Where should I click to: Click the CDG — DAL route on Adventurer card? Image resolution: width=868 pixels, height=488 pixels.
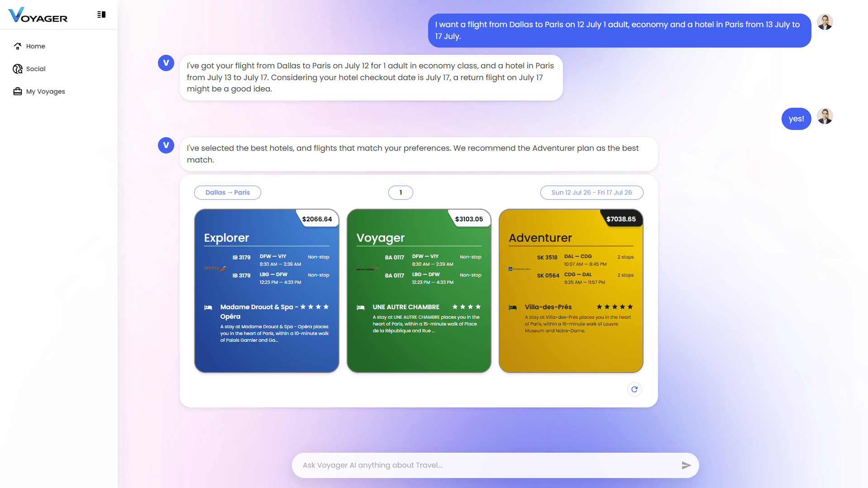[x=578, y=274]
